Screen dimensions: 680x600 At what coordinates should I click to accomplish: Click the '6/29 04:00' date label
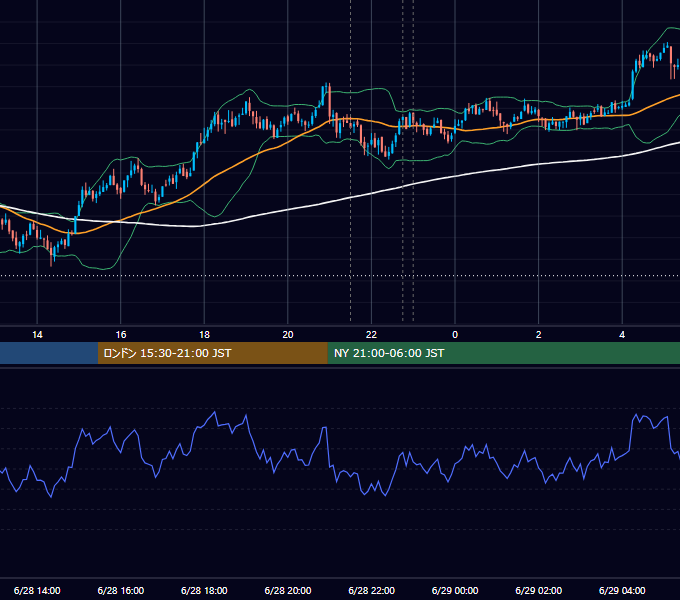point(622,590)
